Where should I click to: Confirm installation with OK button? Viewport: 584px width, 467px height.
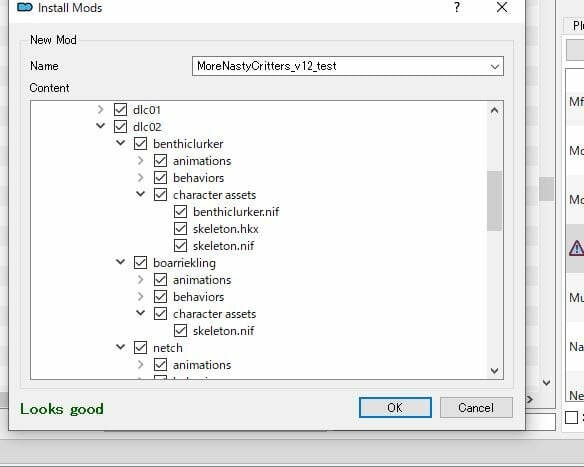(x=395, y=407)
